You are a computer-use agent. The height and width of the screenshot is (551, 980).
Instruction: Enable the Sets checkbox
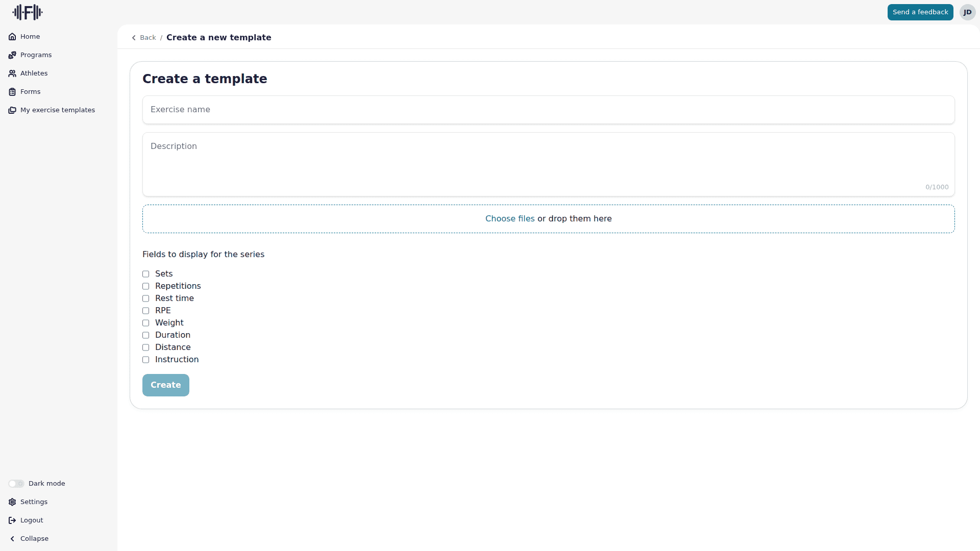click(145, 274)
